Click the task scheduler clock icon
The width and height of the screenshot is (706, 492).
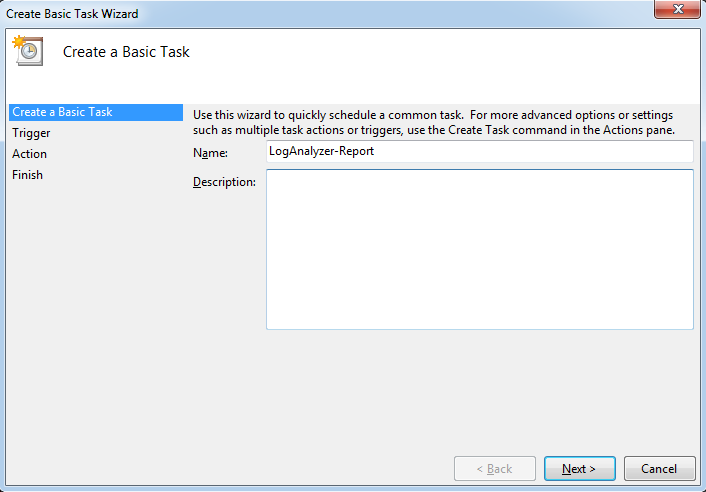(x=28, y=51)
